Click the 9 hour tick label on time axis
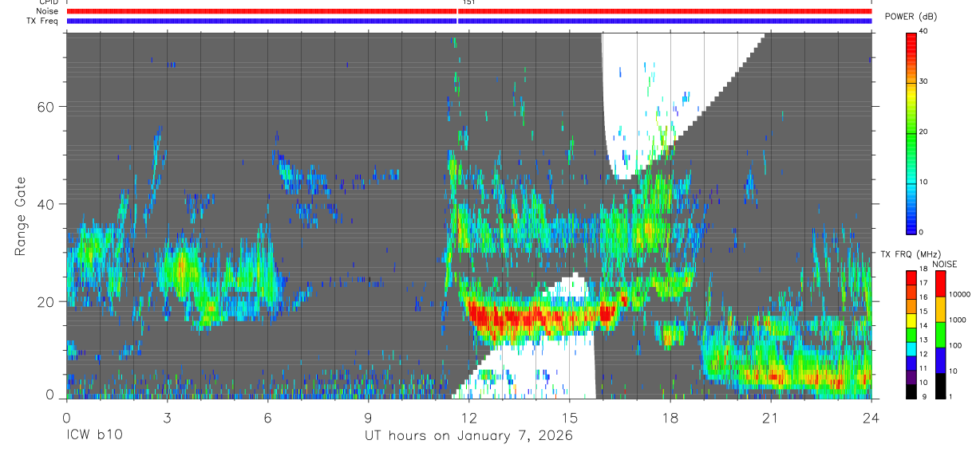 368,417
